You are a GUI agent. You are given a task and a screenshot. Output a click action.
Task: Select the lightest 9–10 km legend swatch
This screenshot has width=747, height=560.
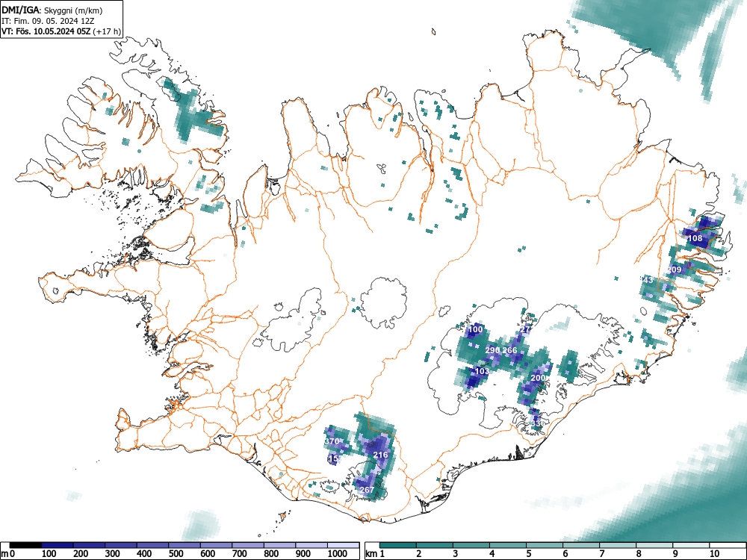pos(691,545)
